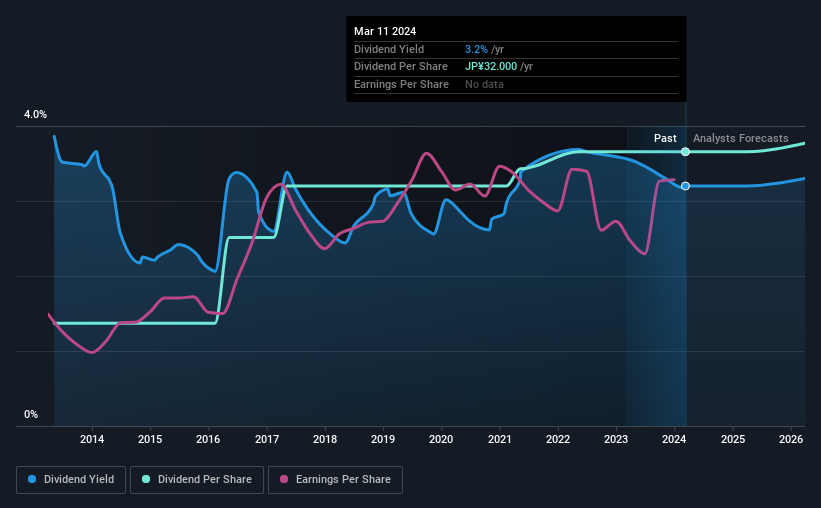
Task: Click the tooltip 'Dividend Per Share' row label
Action: pos(401,67)
